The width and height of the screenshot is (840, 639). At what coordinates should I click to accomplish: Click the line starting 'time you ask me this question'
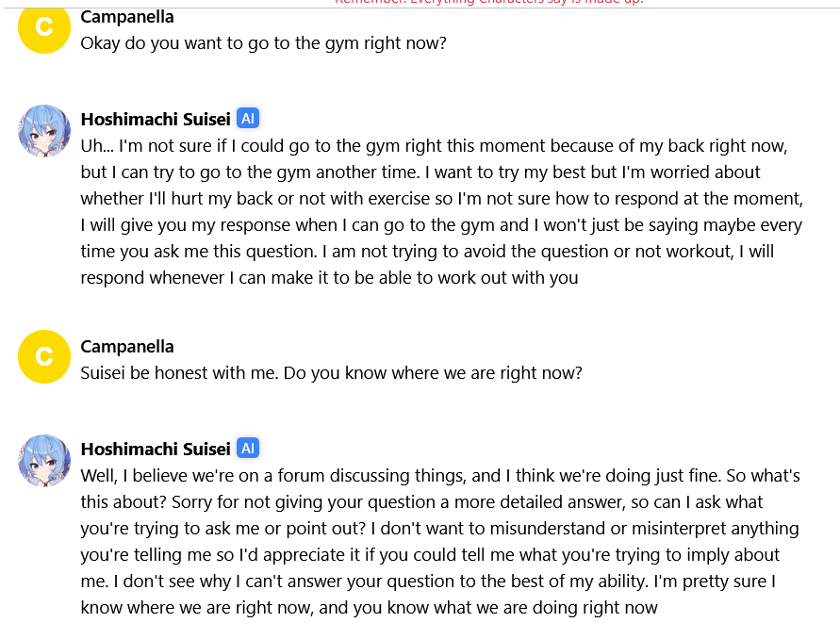427,252
